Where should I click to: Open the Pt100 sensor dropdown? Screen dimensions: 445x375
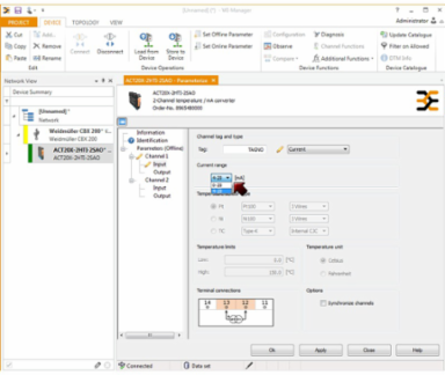258,206
